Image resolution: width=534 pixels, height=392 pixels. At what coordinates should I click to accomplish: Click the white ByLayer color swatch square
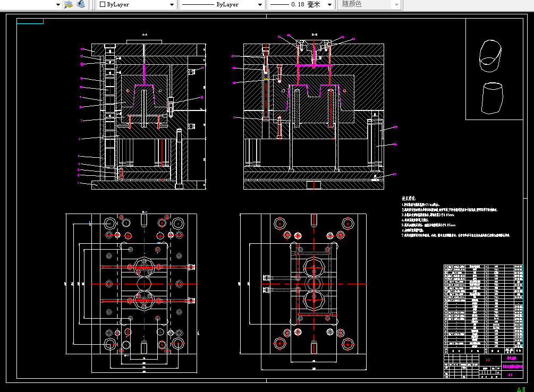[x=103, y=4]
